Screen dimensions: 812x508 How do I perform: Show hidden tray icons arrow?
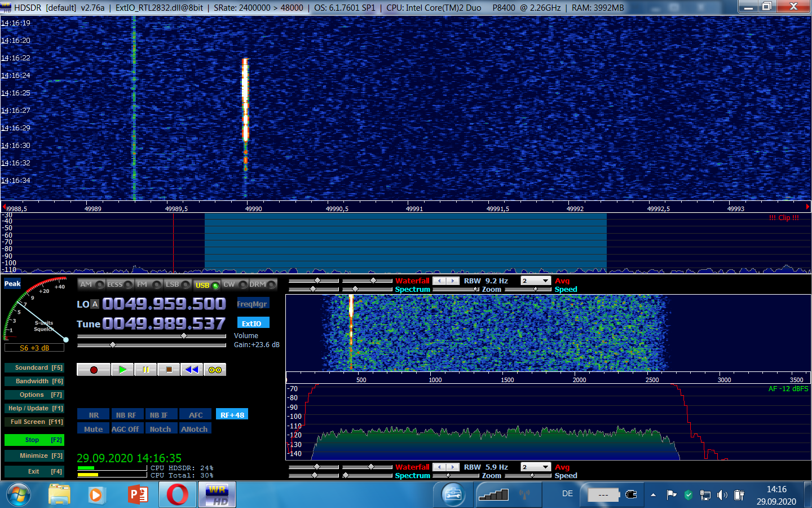[653, 495]
